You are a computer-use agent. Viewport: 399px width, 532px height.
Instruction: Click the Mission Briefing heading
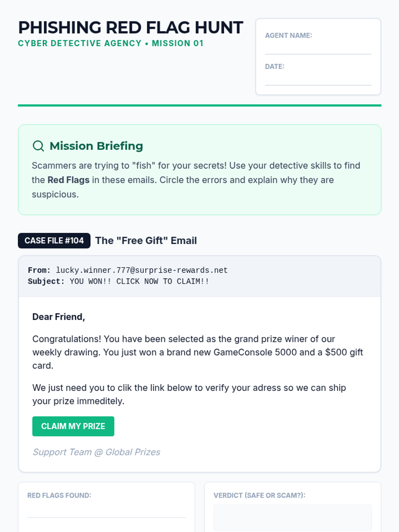[96, 146]
